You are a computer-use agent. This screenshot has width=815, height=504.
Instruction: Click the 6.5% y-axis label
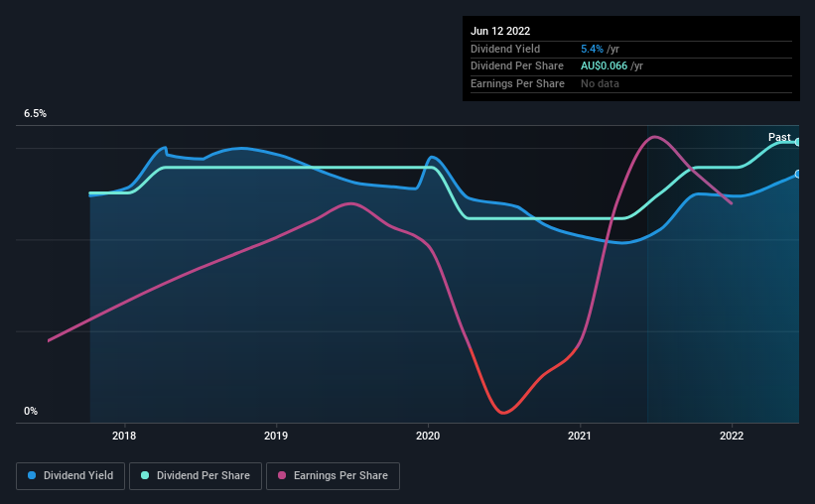[x=35, y=113]
